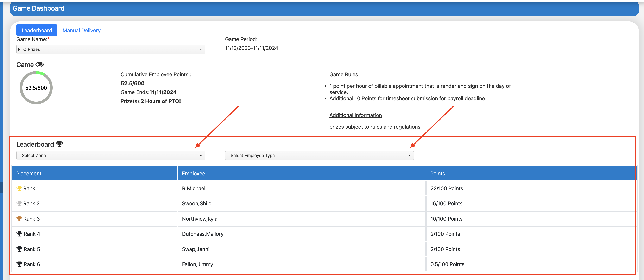Click the Rank 6 trophy icon
Image resolution: width=644 pixels, height=280 pixels.
19,264
